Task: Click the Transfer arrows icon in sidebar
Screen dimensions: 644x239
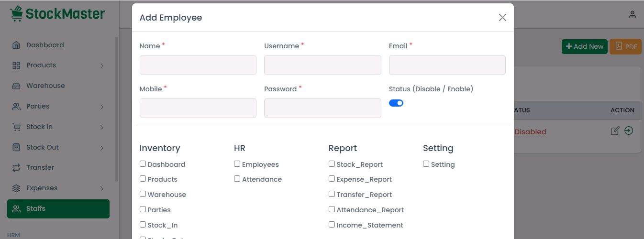Action: click(16, 168)
